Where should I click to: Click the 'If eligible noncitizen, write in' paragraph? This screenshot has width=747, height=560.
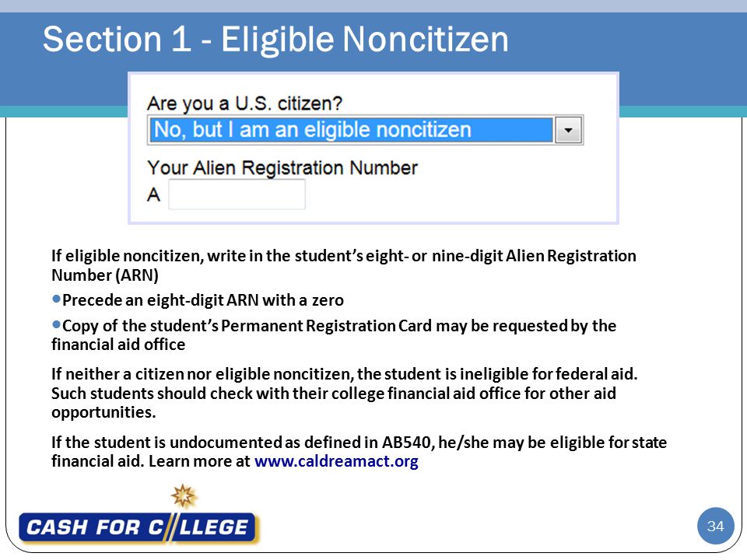click(343, 265)
